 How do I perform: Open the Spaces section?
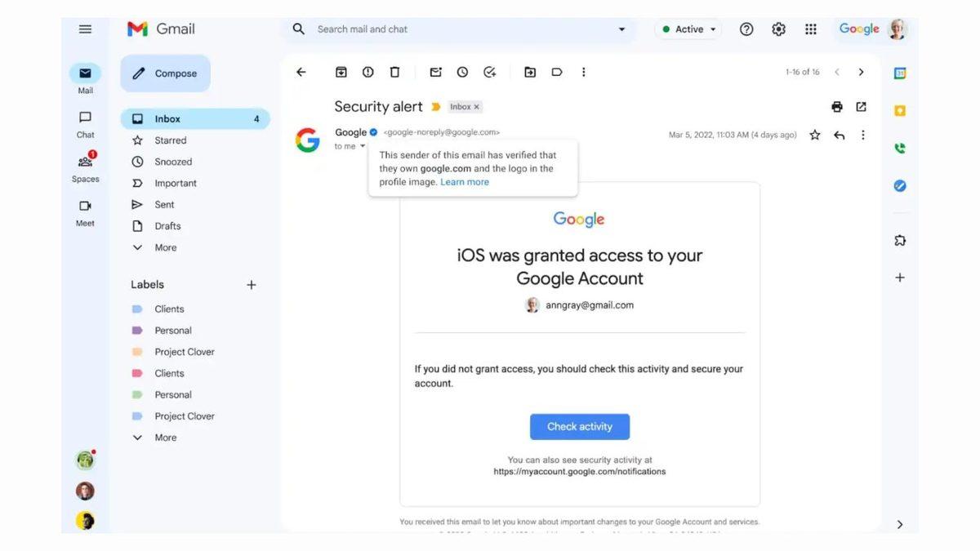pyautogui.click(x=84, y=167)
